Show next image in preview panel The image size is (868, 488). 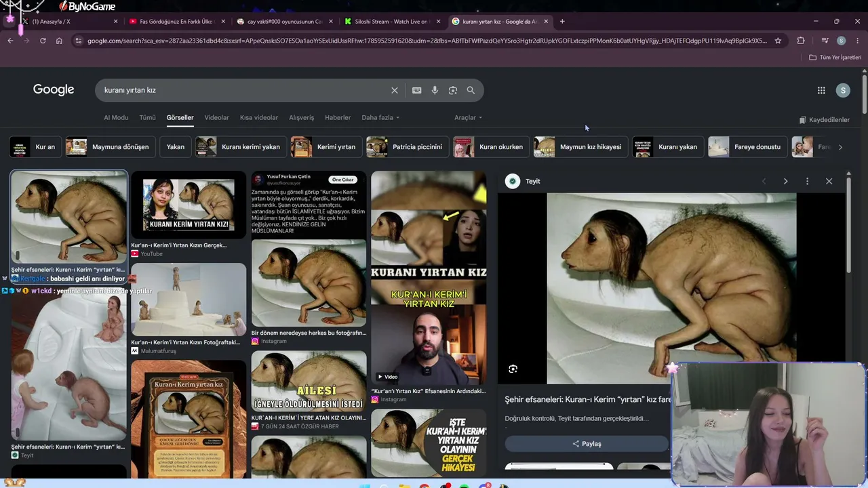785,181
